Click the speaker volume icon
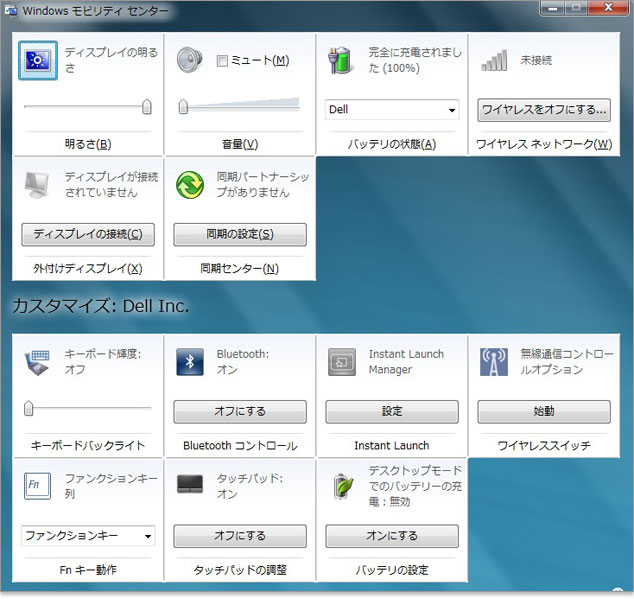The height and width of the screenshot is (599, 634). tap(190, 60)
